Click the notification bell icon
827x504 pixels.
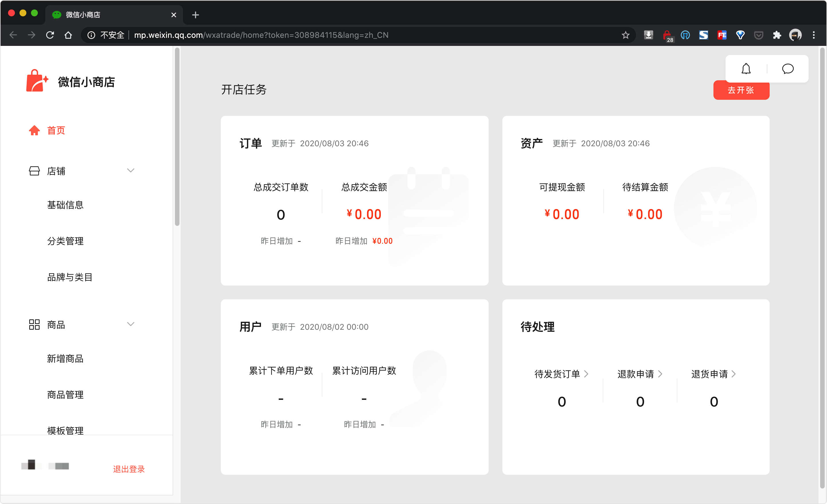tap(746, 69)
